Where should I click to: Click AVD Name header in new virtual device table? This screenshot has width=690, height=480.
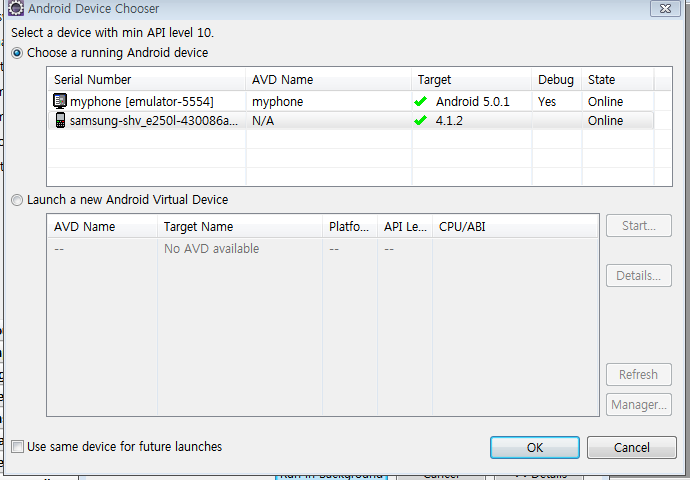click(x=103, y=227)
